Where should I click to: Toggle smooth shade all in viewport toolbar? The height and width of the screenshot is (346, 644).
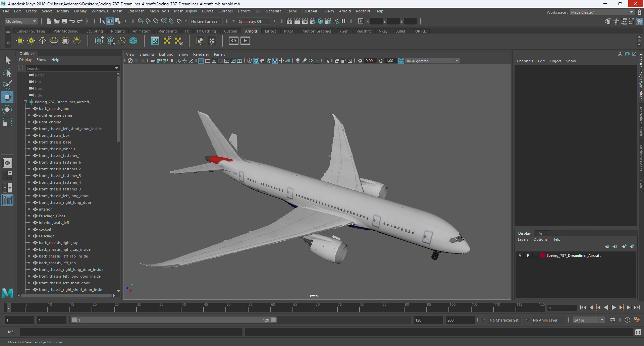click(x=256, y=61)
